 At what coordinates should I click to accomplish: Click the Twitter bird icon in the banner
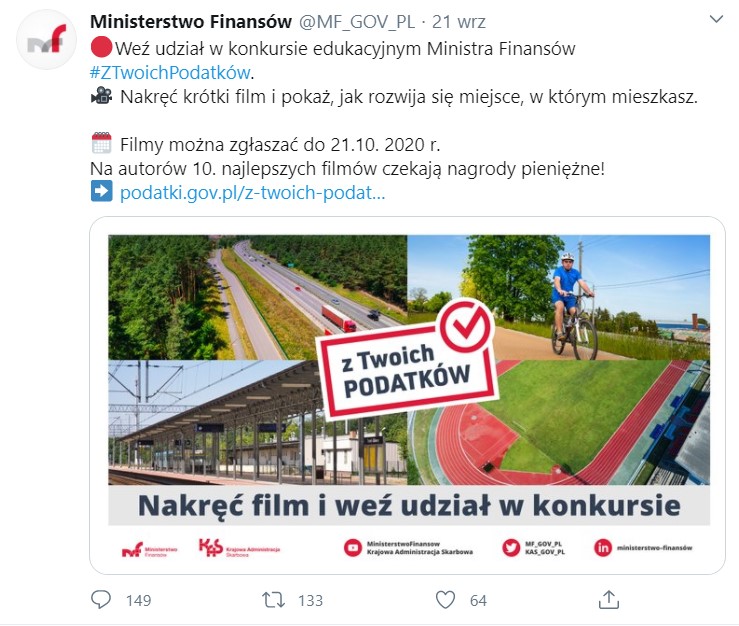pyautogui.click(x=511, y=548)
